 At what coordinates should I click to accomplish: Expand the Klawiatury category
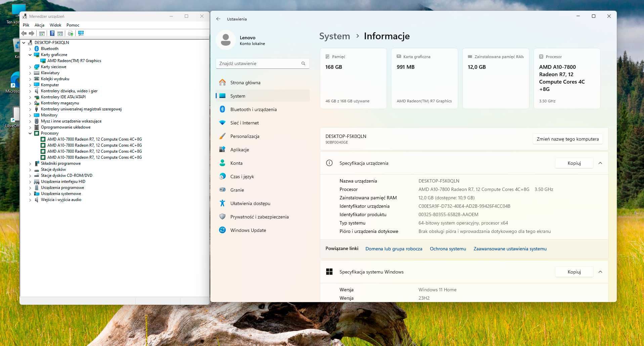pyautogui.click(x=30, y=73)
